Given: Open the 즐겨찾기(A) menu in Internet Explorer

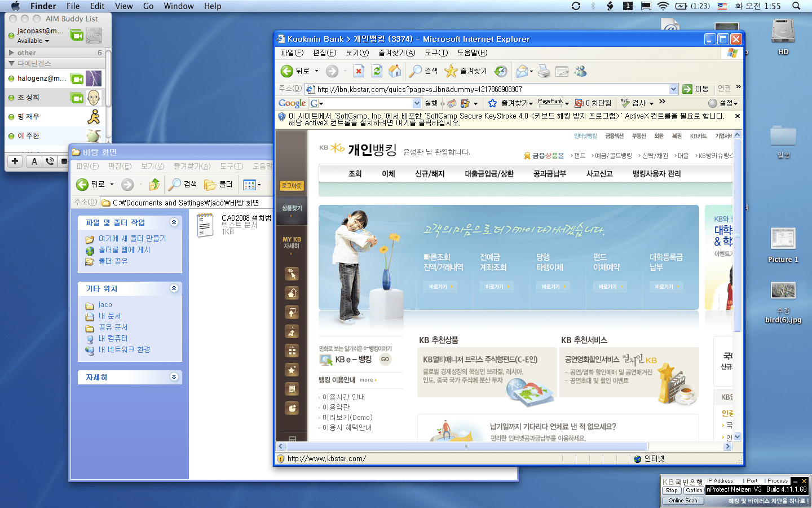Looking at the screenshot, I should coord(396,52).
